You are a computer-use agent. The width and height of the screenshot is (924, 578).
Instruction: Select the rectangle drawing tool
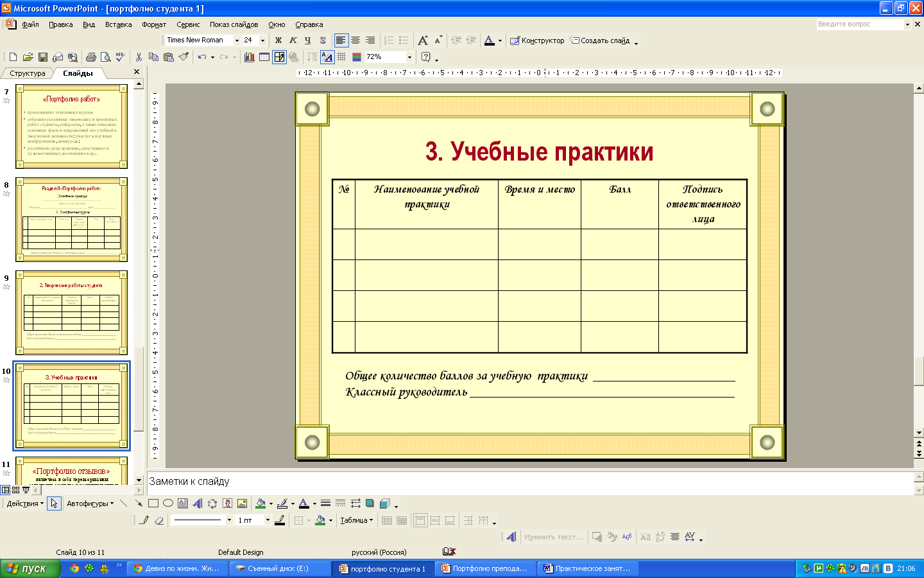[153, 504]
